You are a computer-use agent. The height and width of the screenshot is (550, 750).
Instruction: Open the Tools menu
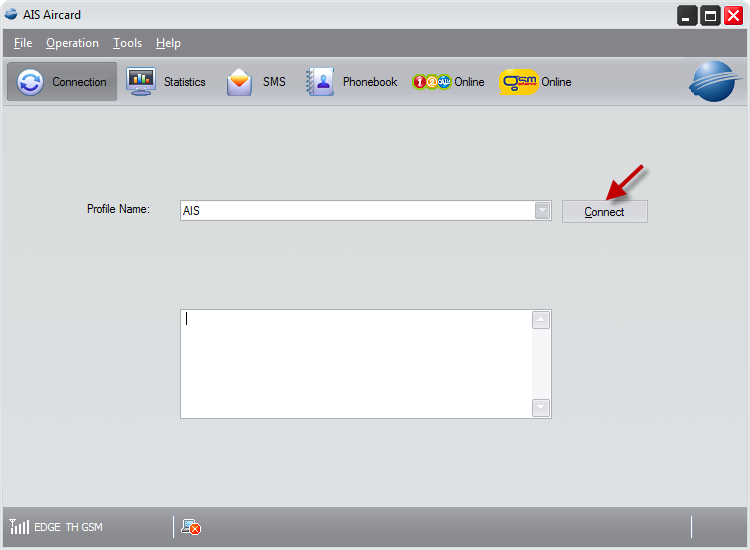[127, 43]
